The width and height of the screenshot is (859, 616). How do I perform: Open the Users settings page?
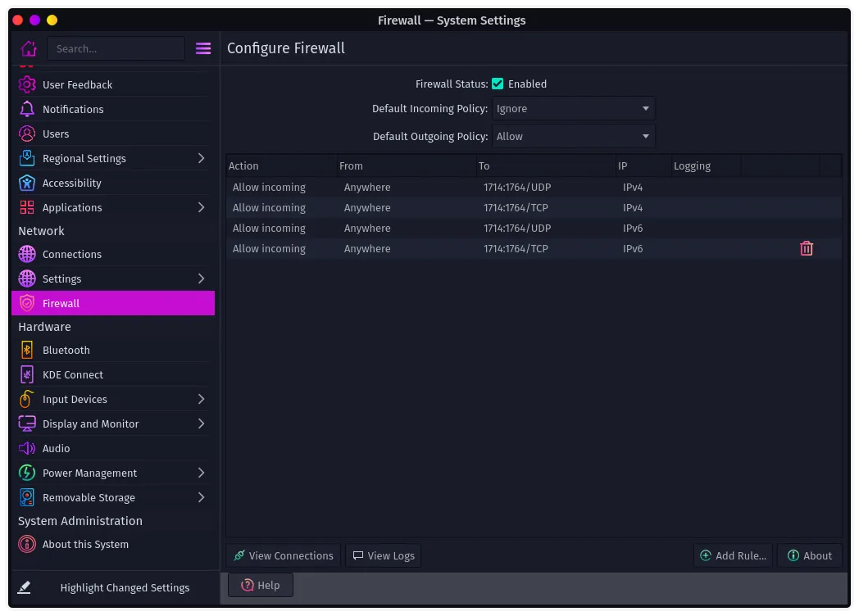pyautogui.click(x=113, y=134)
